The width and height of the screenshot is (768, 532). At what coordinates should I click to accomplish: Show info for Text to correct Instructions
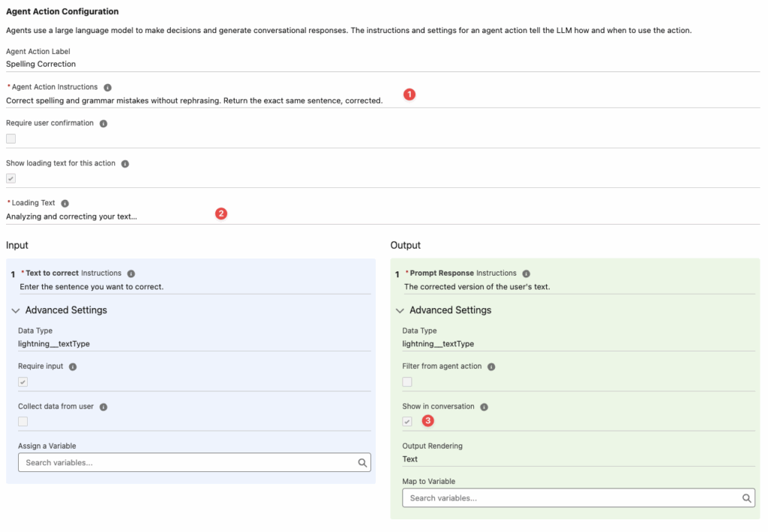(131, 273)
